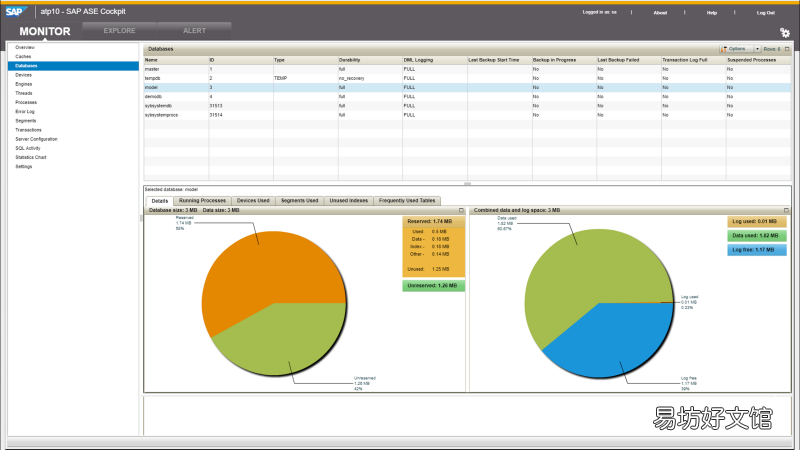This screenshot has height=450, width=800.
Task: Switch to the ALERT tab
Action: tap(194, 31)
